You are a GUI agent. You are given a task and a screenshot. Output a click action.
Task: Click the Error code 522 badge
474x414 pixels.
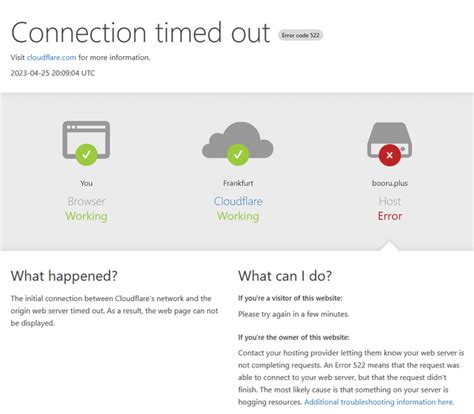click(x=300, y=35)
